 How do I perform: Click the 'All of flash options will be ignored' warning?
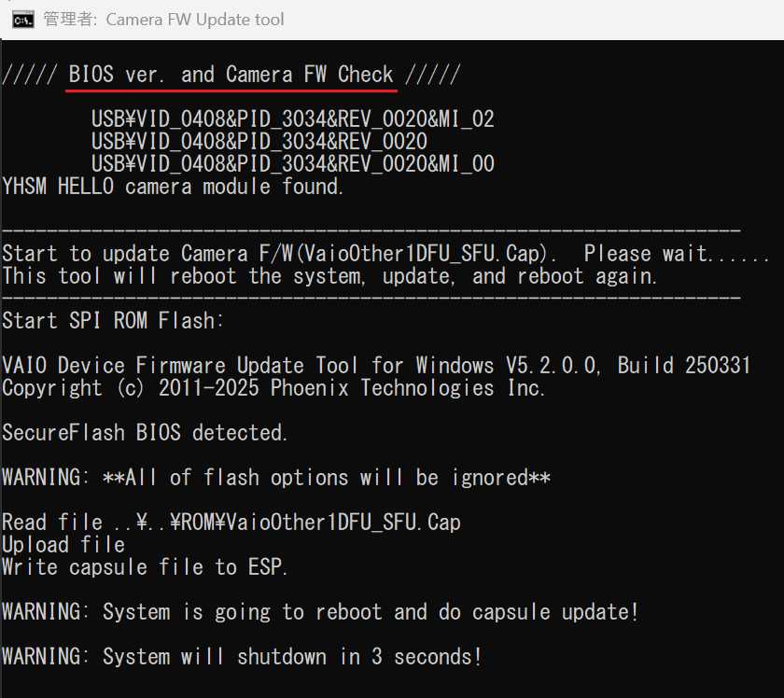pyautogui.click(x=276, y=478)
